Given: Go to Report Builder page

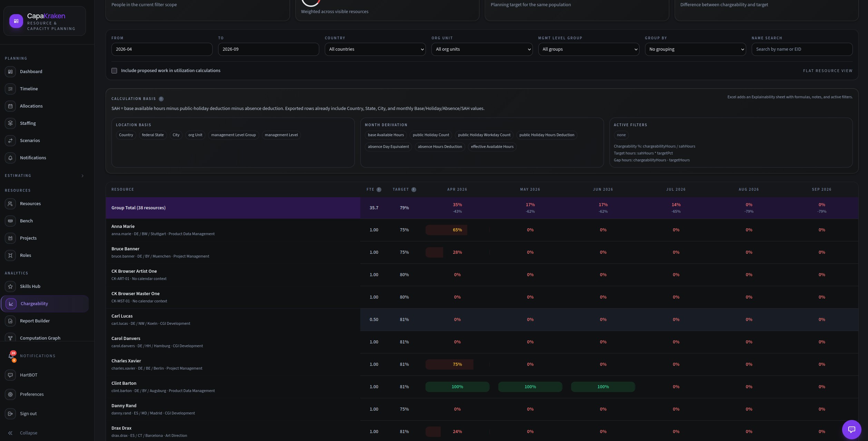Looking at the screenshot, I should point(35,321).
